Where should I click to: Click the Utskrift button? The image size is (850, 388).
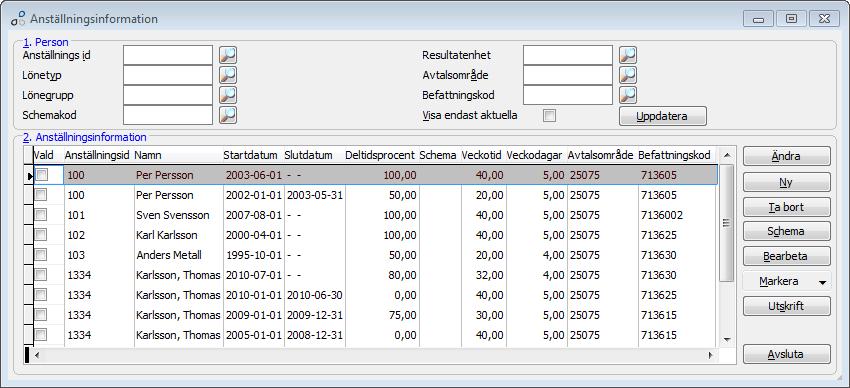(x=787, y=306)
